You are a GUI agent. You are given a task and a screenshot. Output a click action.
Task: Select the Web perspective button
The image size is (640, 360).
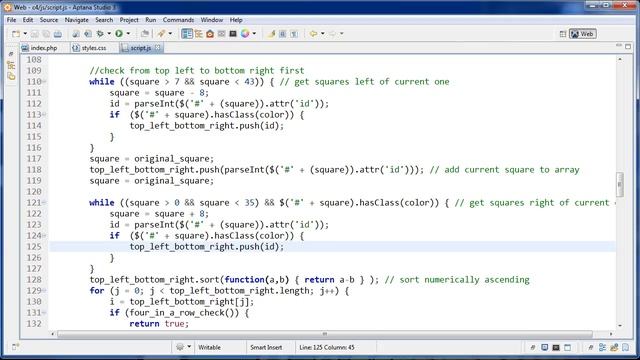583,34
